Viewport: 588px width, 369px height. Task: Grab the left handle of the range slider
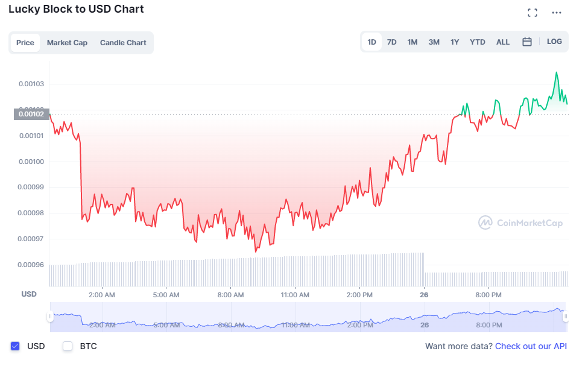(50, 317)
